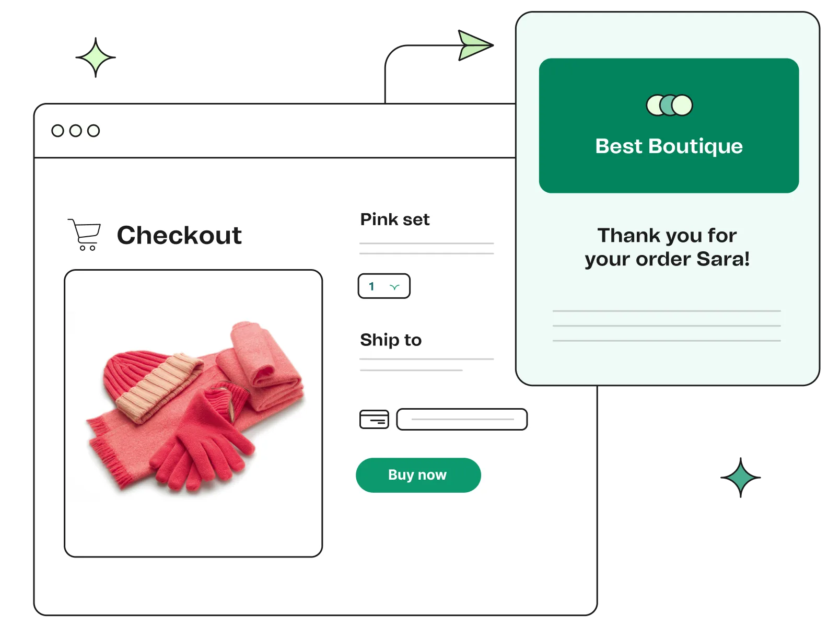Click the dark green sparkle star
The image size is (840, 638).
click(741, 478)
